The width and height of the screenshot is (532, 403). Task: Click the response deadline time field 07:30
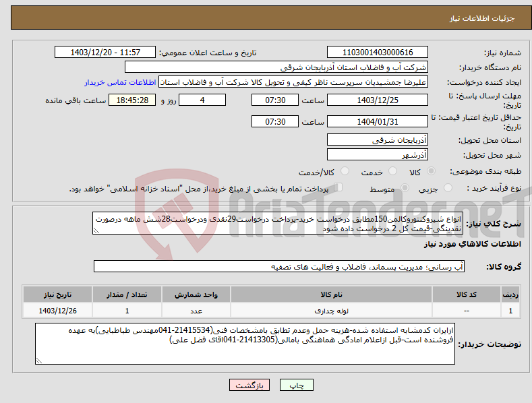click(x=275, y=100)
